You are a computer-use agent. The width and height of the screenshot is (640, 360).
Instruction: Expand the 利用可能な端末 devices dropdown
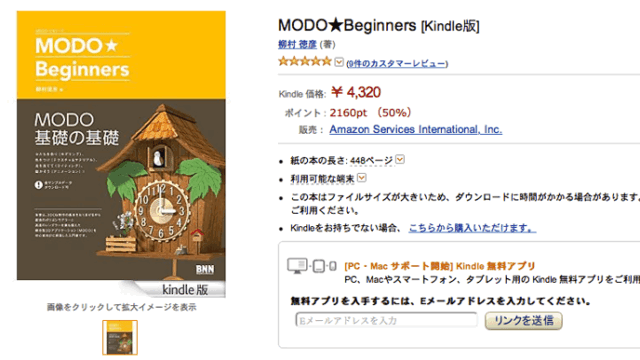[362, 178]
